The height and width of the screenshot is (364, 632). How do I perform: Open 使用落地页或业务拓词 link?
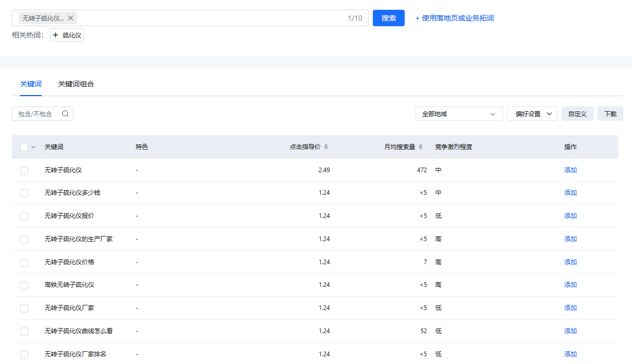(455, 18)
